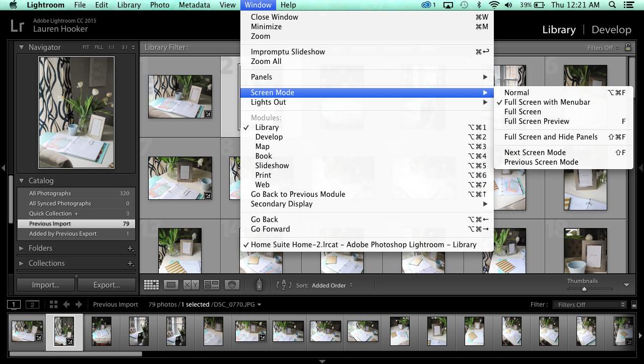Select the Grid view icon

[151, 284]
